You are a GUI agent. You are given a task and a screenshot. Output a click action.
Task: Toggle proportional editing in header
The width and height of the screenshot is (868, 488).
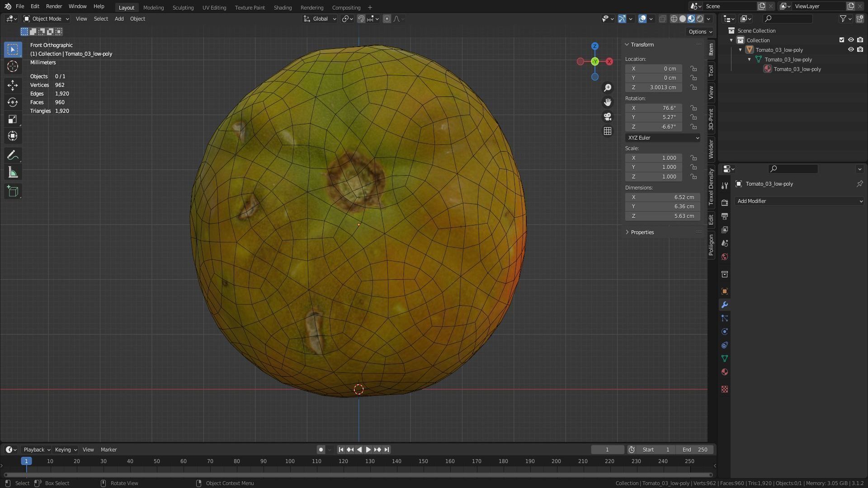pos(387,19)
